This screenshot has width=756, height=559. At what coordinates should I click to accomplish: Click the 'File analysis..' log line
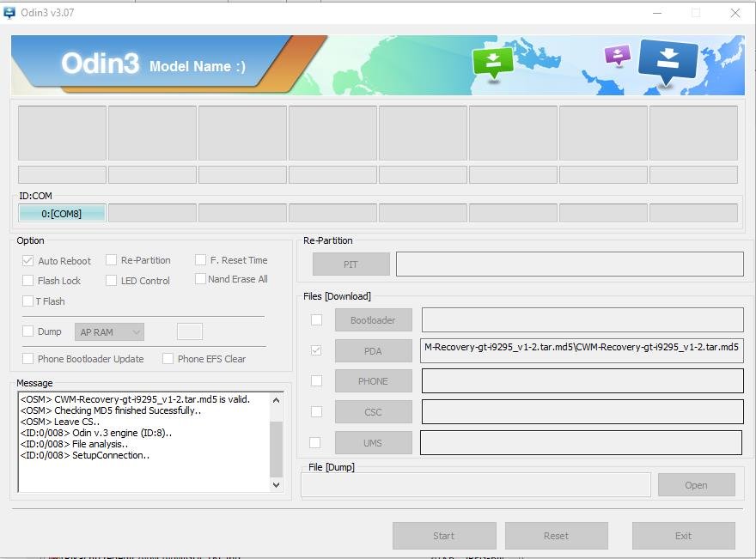tap(74, 444)
